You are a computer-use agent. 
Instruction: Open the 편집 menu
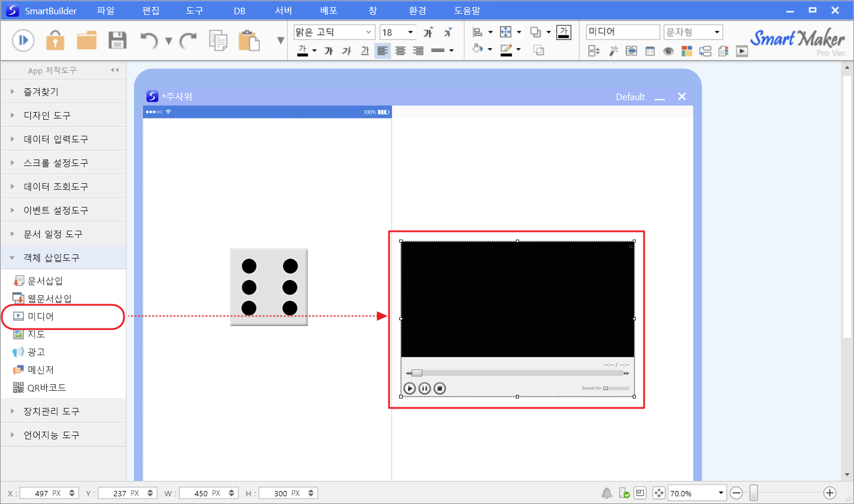click(151, 11)
